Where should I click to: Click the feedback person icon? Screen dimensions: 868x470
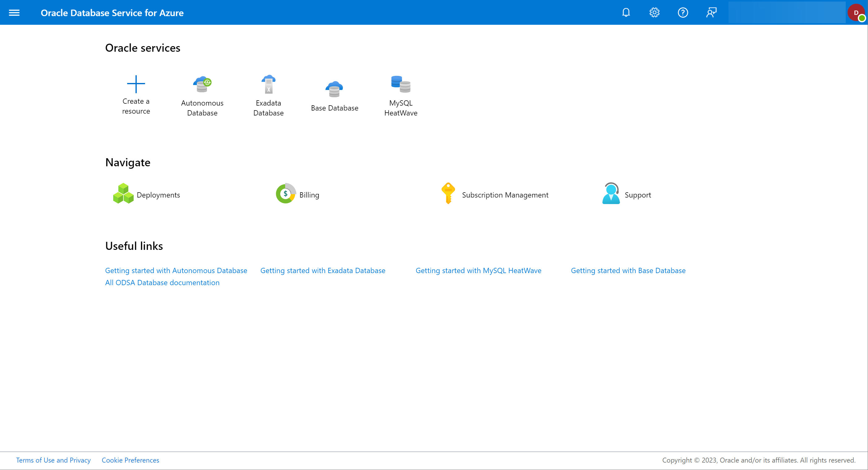click(711, 12)
